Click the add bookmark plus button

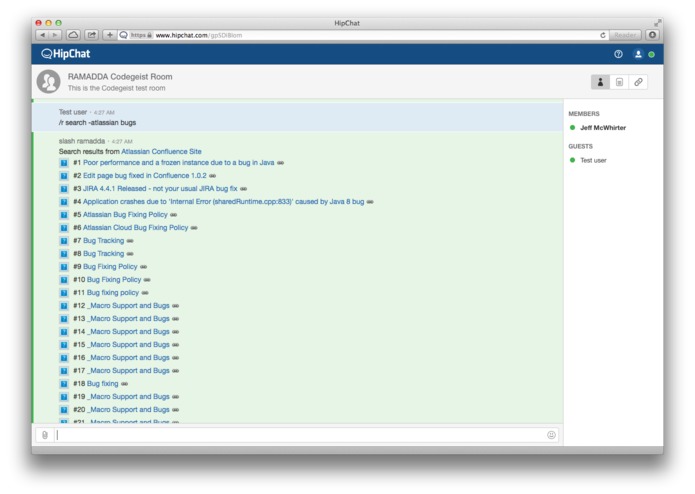109,35
